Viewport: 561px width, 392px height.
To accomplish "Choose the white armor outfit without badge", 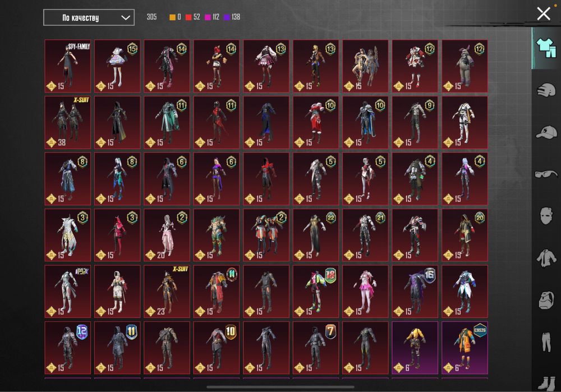I will coord(465,122).
